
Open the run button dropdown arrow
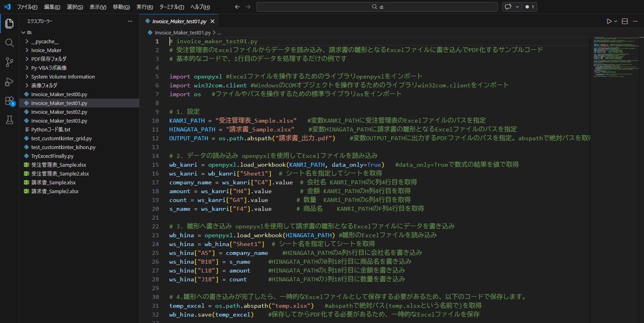[x=616, y=21]
